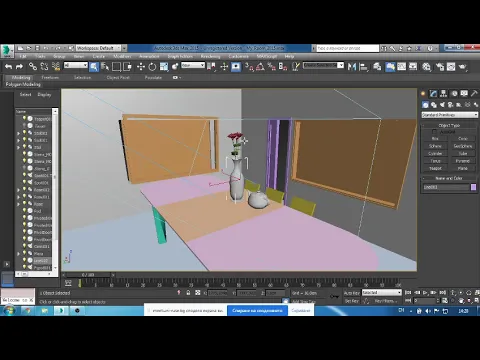Open the Material Editor icon

(426, 67)
